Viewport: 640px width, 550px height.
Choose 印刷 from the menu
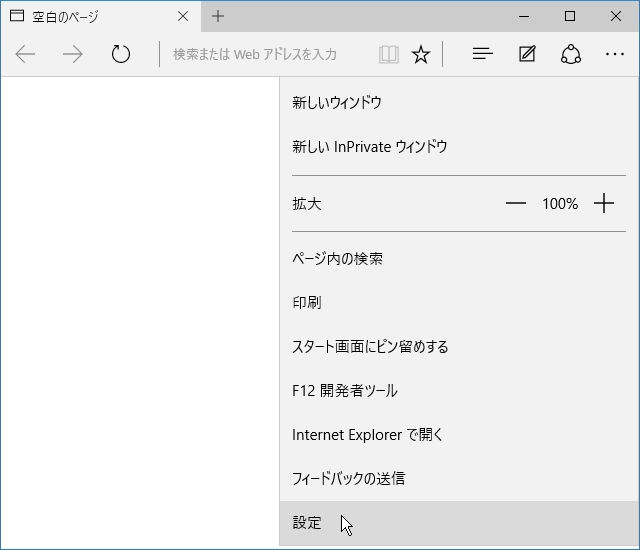click(x=459, y=303)
